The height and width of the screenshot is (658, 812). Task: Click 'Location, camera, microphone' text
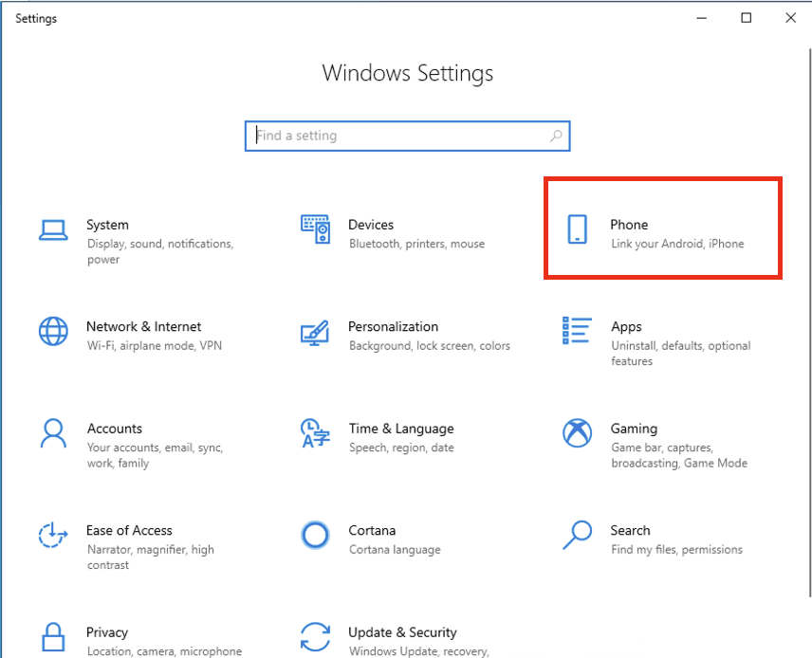tap(164, 651)
